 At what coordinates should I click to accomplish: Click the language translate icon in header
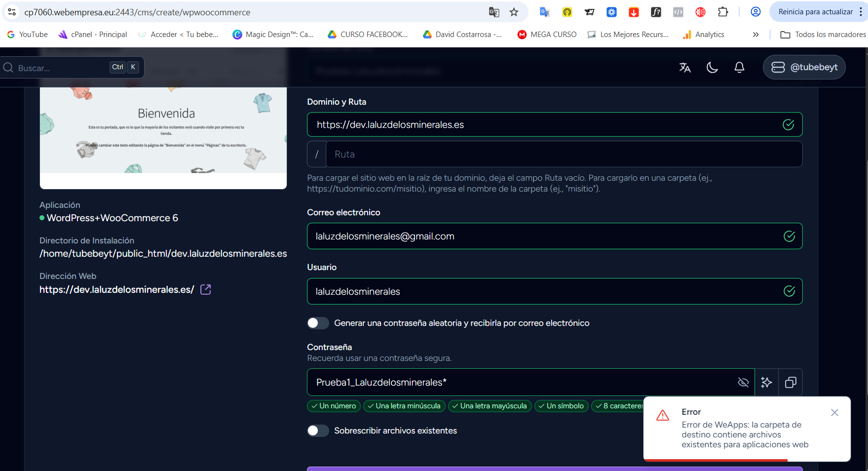[x=684, y=68]
